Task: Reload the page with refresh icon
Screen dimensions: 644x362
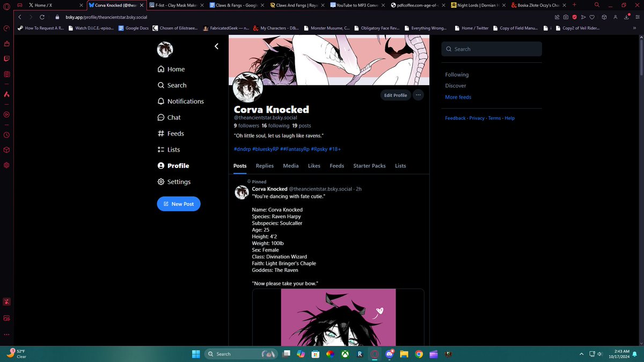Action: tap(42, 17)
